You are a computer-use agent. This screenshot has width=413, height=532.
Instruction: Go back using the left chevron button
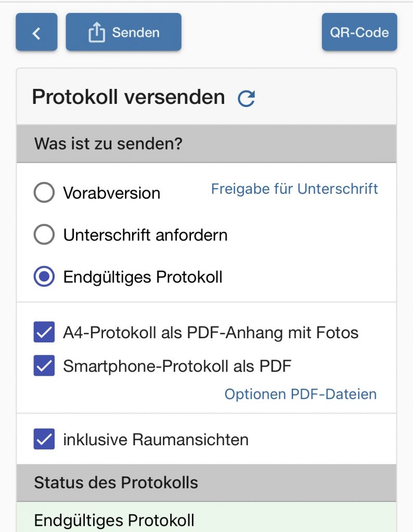pyautogui.click(x=36, y=33)
